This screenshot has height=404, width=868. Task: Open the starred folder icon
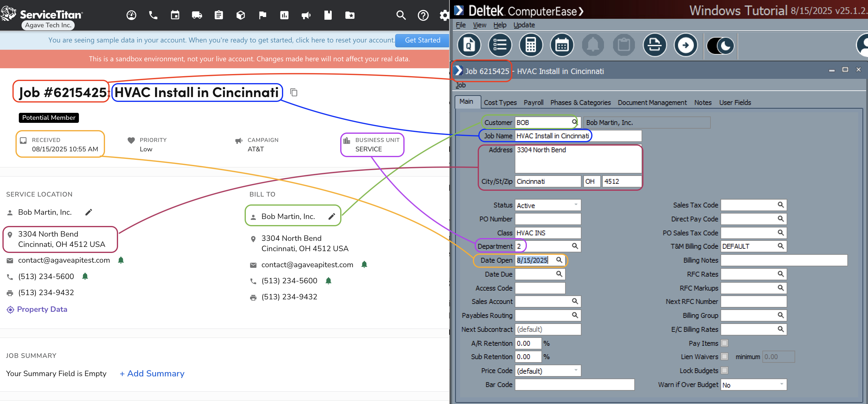pyautogui.click(x=350, y=15)
